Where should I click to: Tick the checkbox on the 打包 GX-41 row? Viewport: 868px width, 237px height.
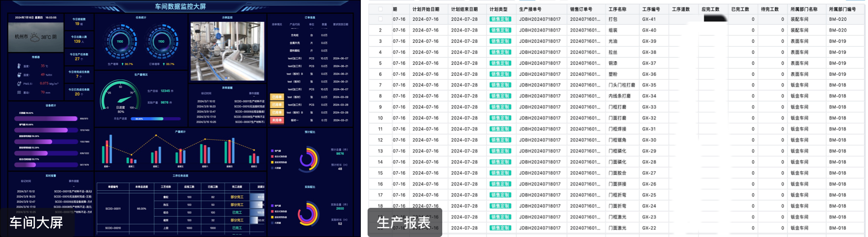pos(381,19)
